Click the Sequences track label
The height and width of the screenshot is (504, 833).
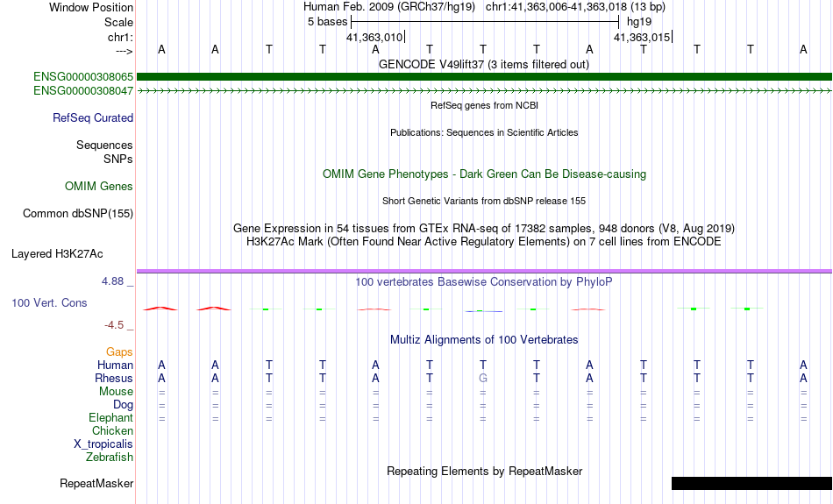click(104, 145)
